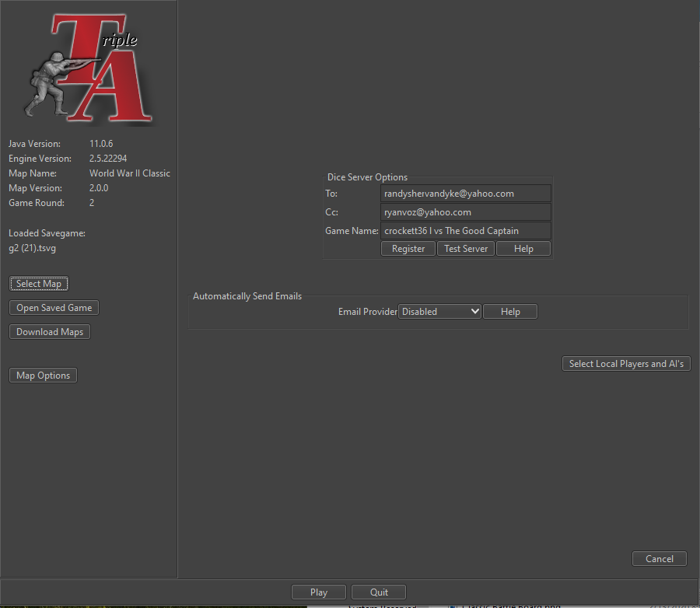The image size is (700, 608).
Task: Open Help beside the Email Provider dropdown
Action: click(510, 312)
